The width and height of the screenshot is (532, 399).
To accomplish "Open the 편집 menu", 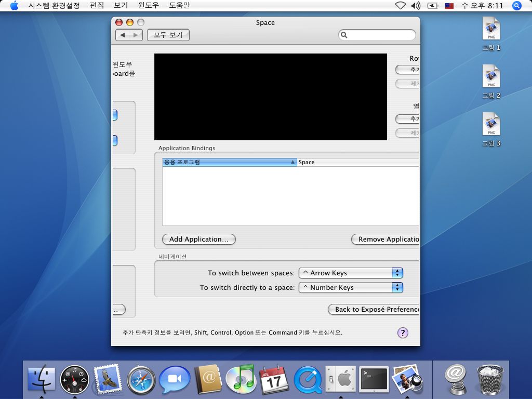I will [97, 6].
